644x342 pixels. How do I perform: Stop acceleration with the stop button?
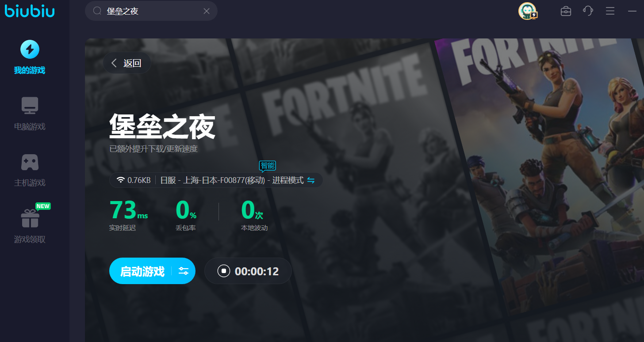click(x=224, y=271)
